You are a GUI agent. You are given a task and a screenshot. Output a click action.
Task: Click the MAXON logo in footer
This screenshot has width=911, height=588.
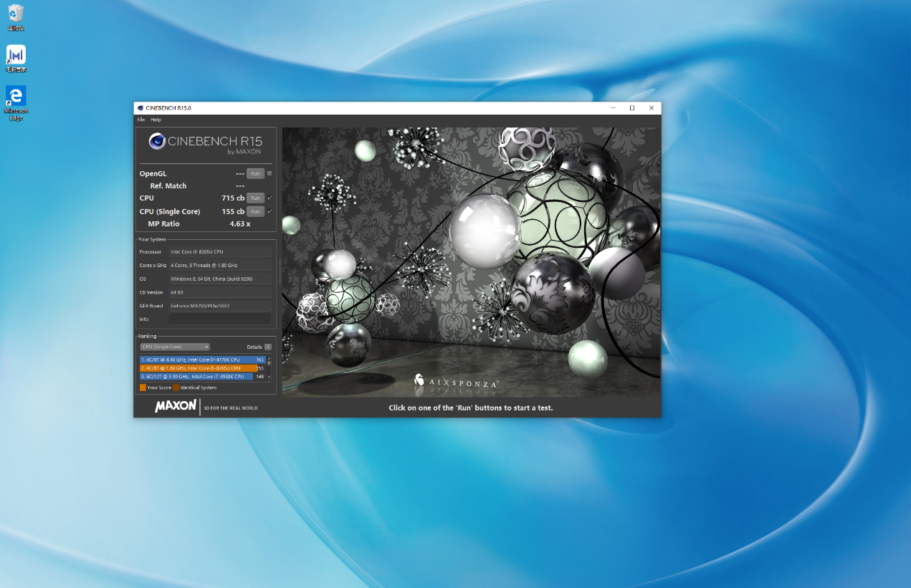pyautogui.click(x=176, y=406)
